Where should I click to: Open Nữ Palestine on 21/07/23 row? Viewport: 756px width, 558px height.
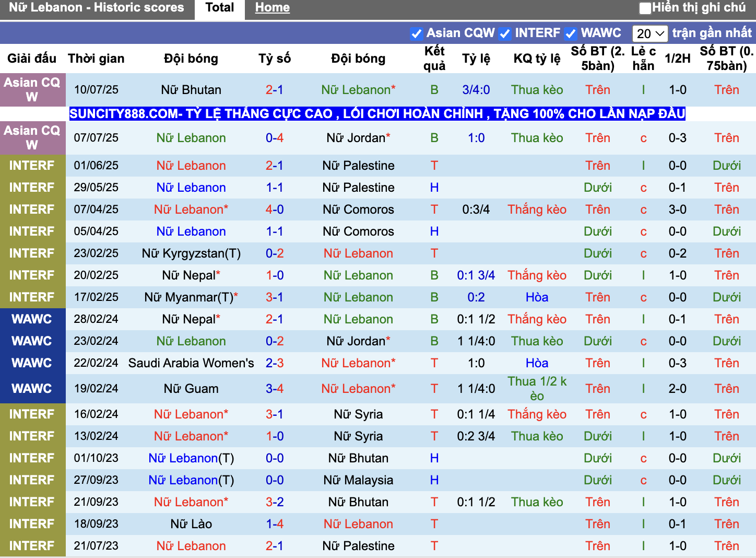point(358,546)
